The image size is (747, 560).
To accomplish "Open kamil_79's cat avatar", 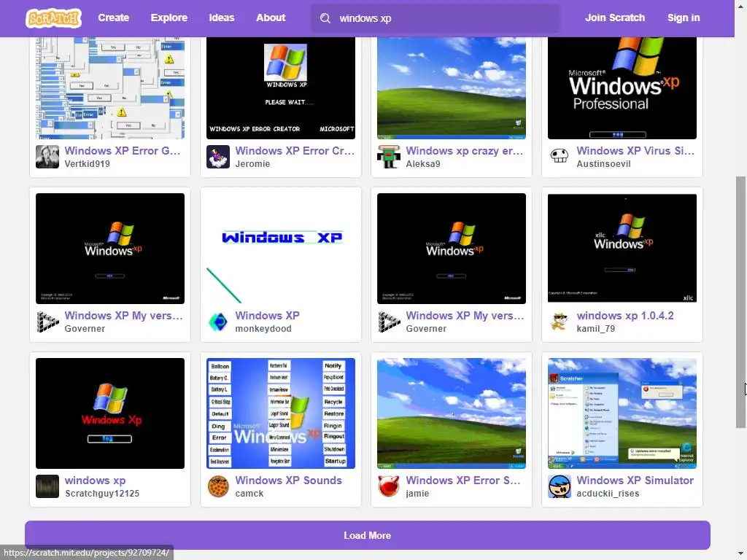I will 560,322.
